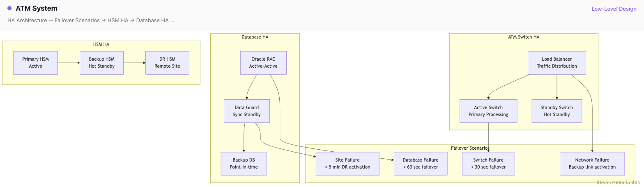Select the Load Balancer Traffic Distribution node
The width and height of the screenshot is (644, 187).
[x=557, y=63]
